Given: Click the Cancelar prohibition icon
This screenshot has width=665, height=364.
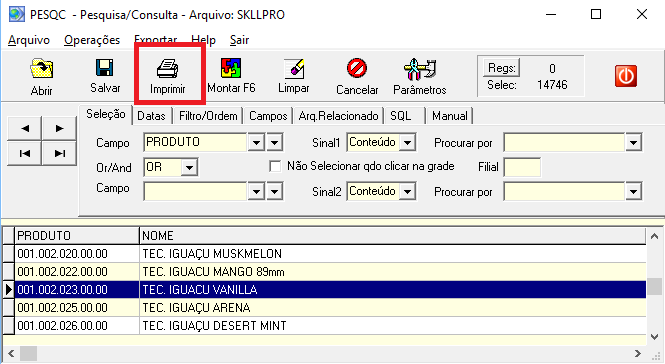Looking at the screenshot, I should coord(357,68).
